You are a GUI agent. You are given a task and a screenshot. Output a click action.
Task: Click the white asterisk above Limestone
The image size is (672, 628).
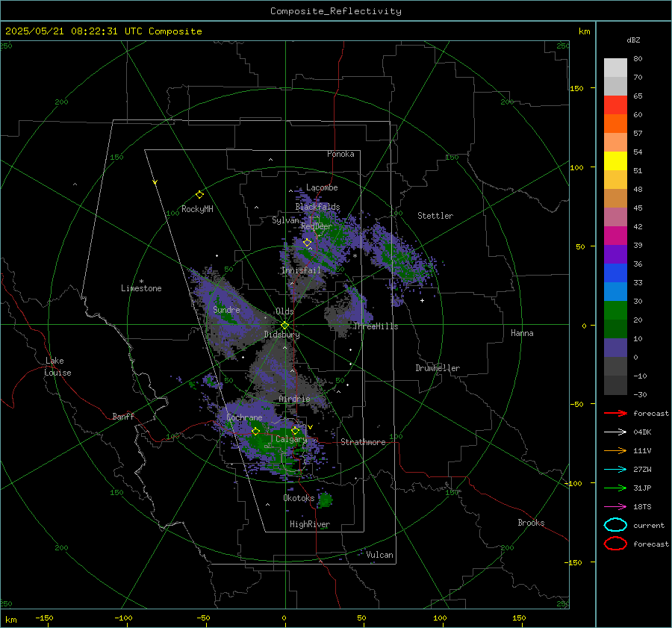(141, 282)
